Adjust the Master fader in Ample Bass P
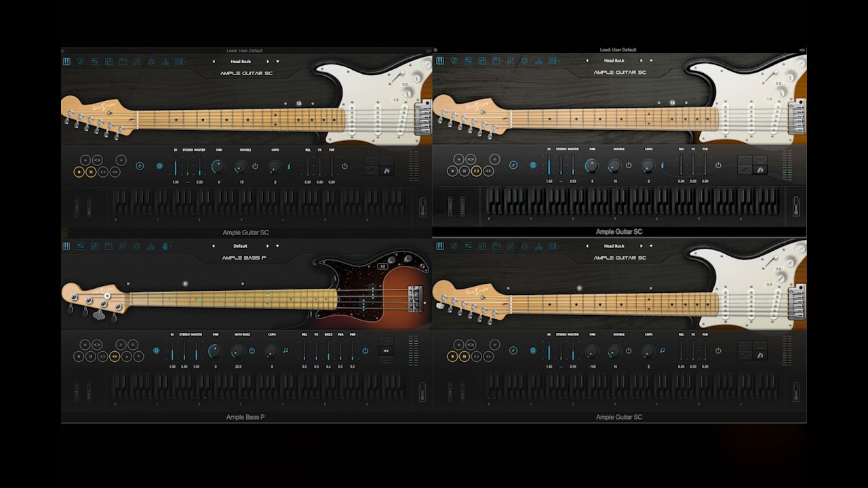The width and height of the screenshot is (868, 488). pyautogui.click(x=196, y=351)
